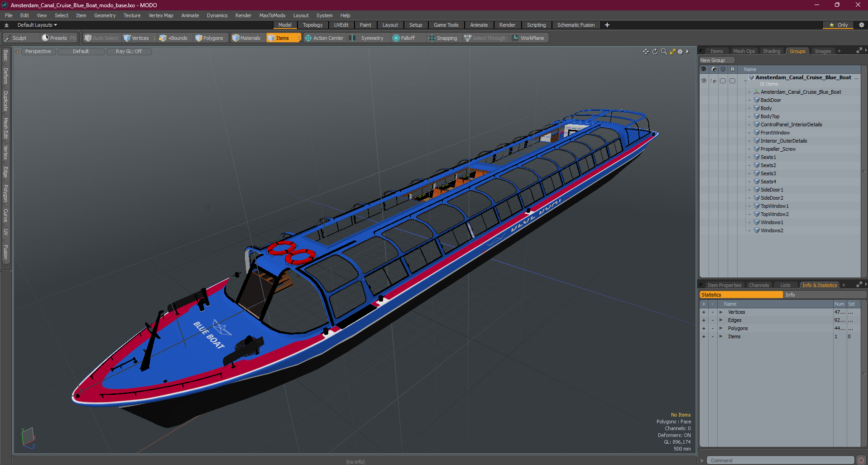Open the WorkPlane options

click(528, 38)
